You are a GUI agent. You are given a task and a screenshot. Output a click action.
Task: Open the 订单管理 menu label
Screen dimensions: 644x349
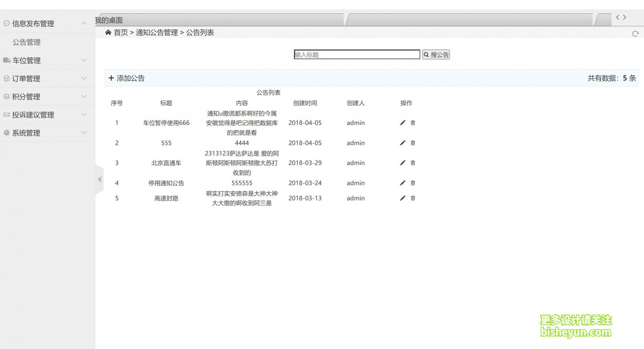coord(26,79)
